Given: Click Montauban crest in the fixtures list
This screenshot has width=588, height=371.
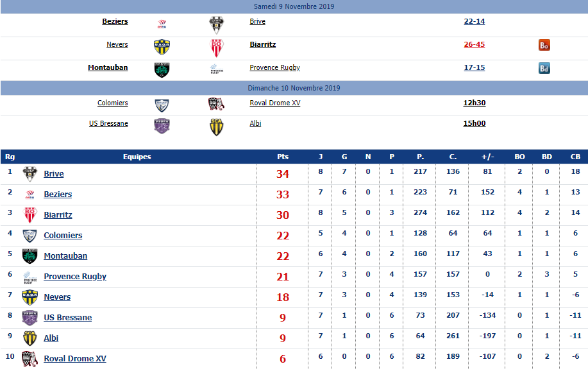Looking at the screenshot, I should coord(162,70).
